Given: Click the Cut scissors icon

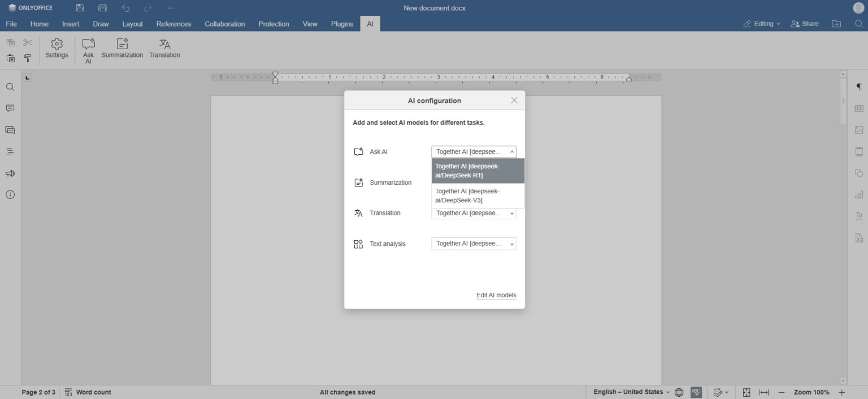Looking at the screenshot, I should [x=28, y=42].
